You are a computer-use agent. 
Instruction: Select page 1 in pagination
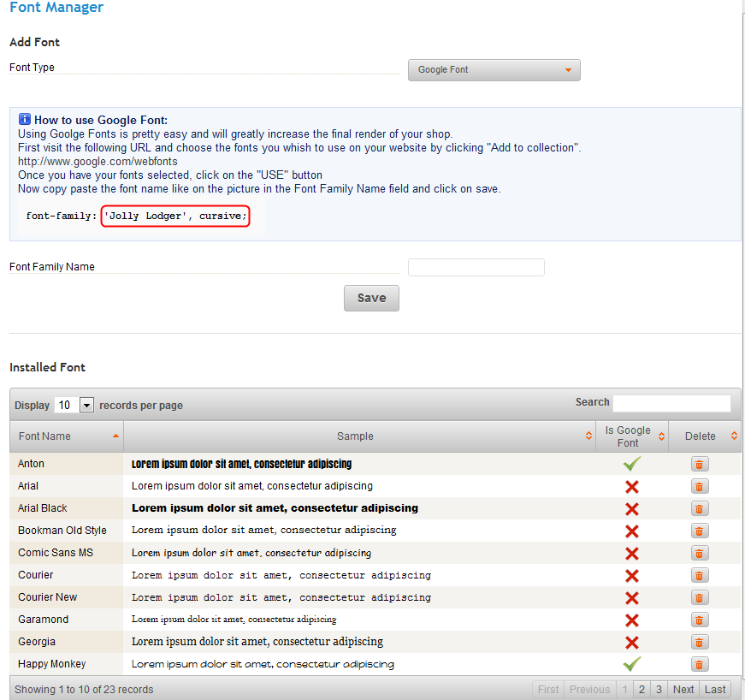(x=624, y=690)
